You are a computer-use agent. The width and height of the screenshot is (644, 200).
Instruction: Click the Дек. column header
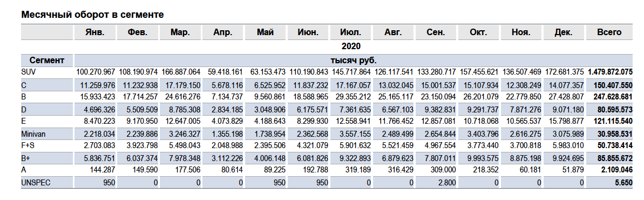pos(565,32)
